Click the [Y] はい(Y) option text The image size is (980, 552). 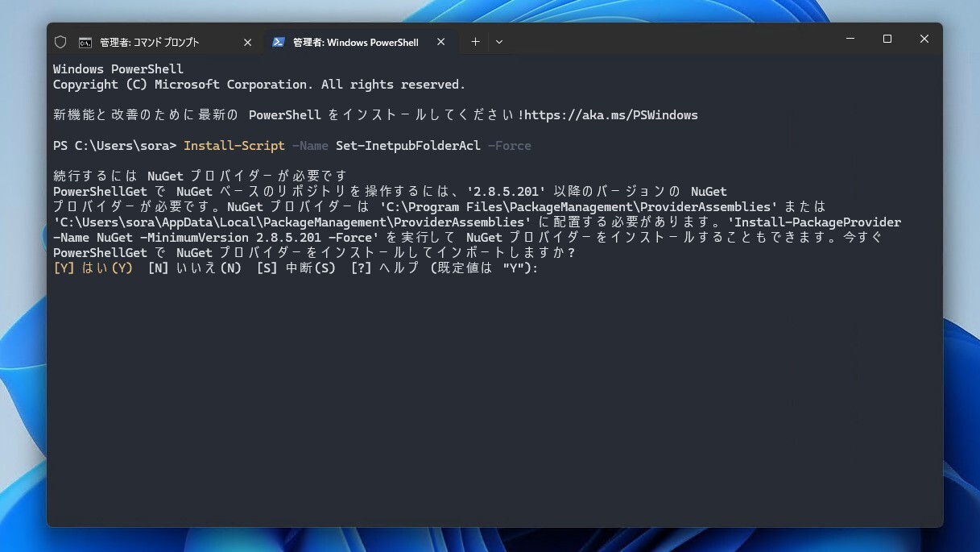93,268
